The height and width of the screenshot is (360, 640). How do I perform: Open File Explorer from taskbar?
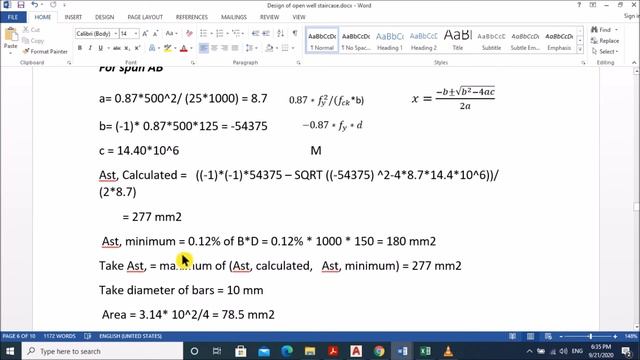(310, 351)
